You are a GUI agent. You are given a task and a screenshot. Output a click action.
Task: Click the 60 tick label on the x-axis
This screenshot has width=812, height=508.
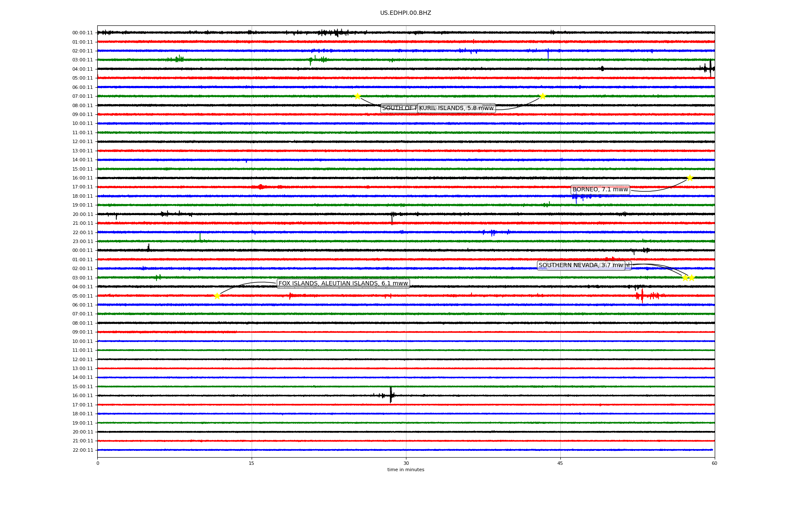coord(714,463)
